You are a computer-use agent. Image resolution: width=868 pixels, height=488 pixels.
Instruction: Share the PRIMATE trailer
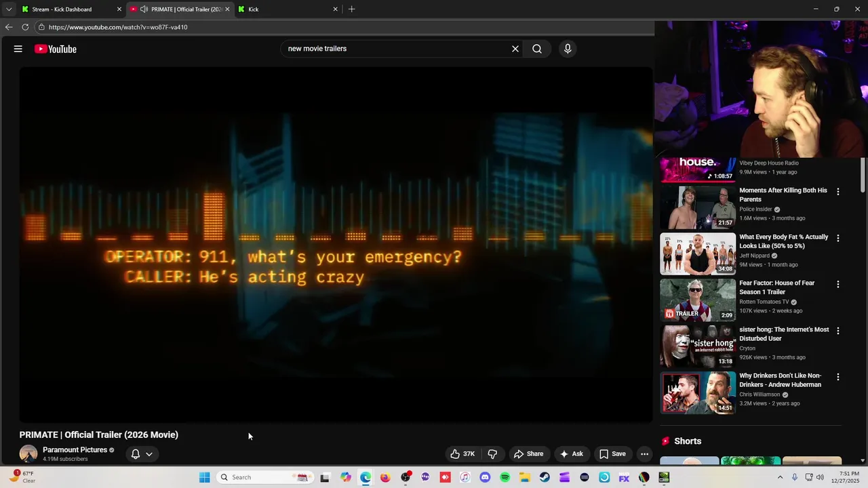tap(528, 454)
